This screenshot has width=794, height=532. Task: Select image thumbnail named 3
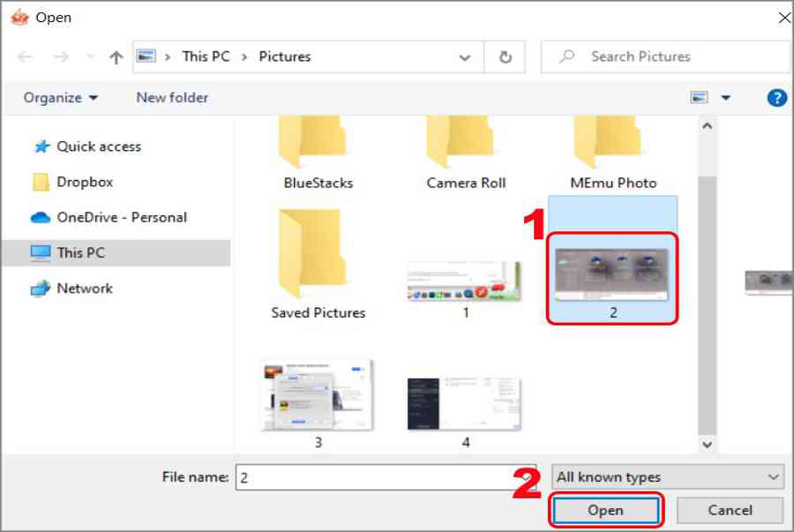pos(318,403)
